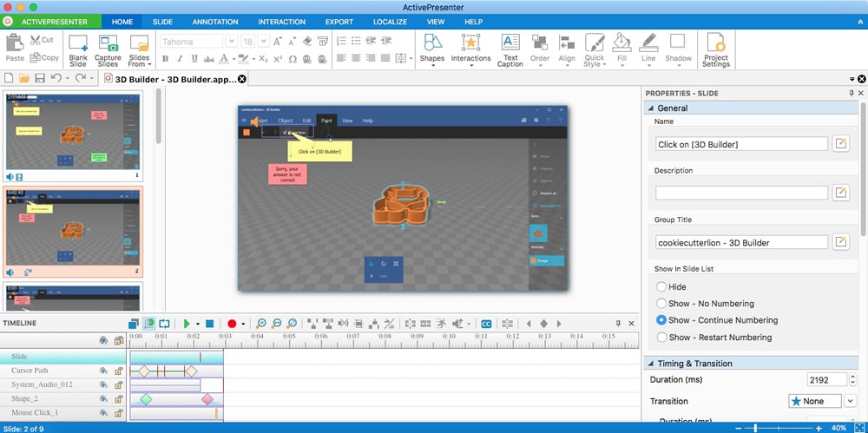The height and width of the screenshot is (433, 868).
Task: Open the Text Caption tool
Action: click(510, 50)
